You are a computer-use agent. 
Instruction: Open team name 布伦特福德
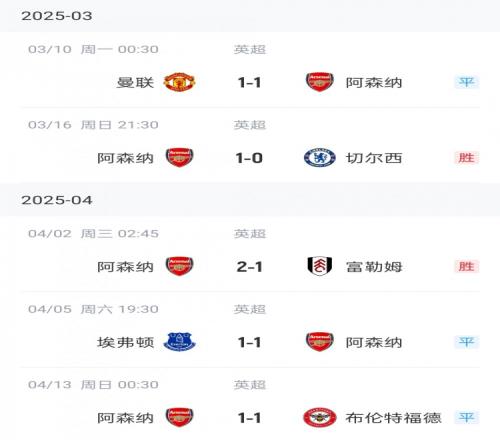tap(394, 418)
